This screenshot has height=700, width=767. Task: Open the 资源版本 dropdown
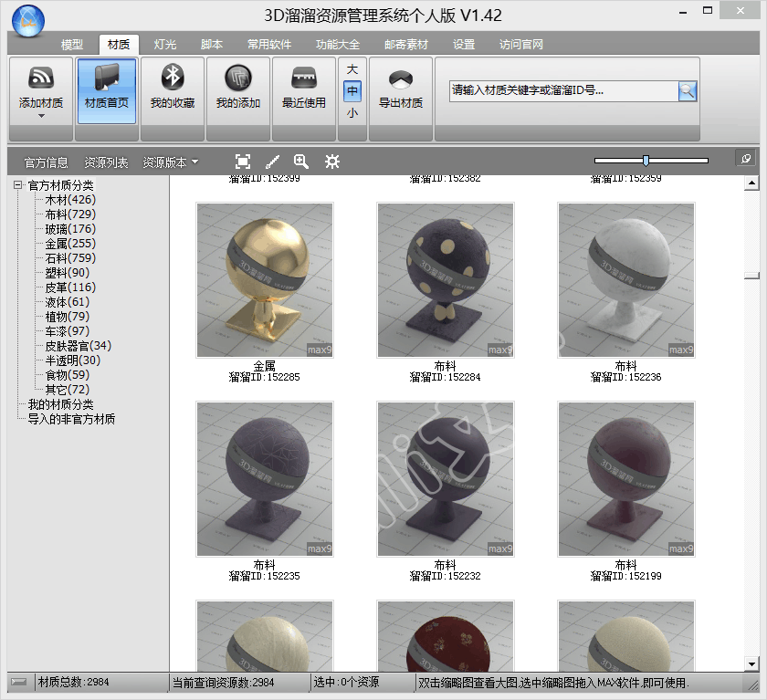pos(170,162)
